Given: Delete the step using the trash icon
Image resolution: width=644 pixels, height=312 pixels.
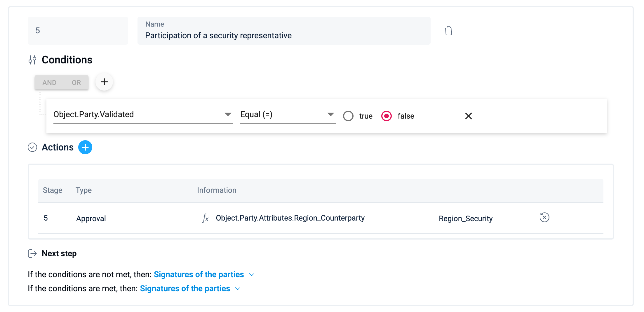Looking at the screenshot, I should tap(448, 31).
